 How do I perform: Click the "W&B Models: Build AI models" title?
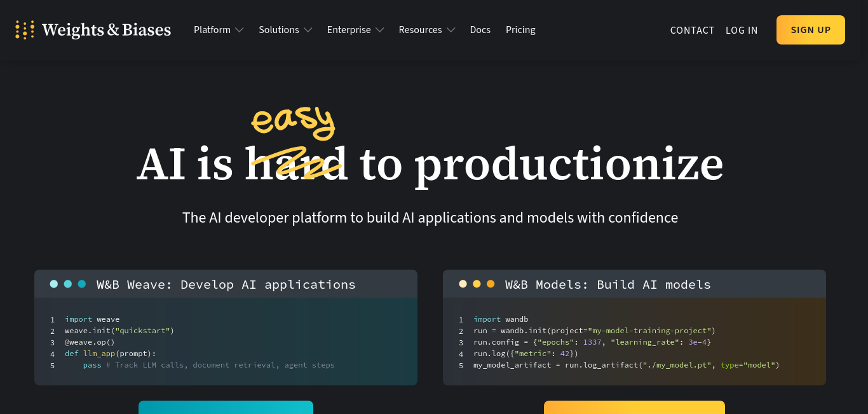click(608, 284)
